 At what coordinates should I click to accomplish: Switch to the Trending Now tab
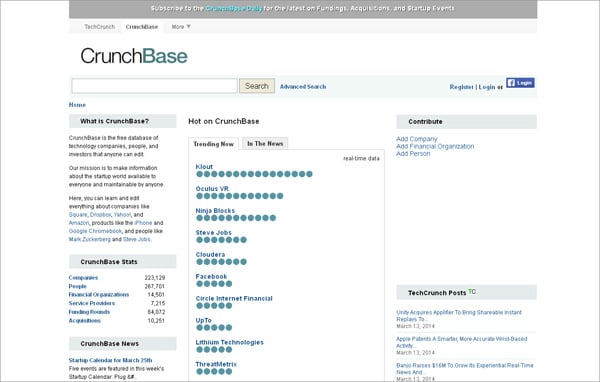click(x=214, y=144)
